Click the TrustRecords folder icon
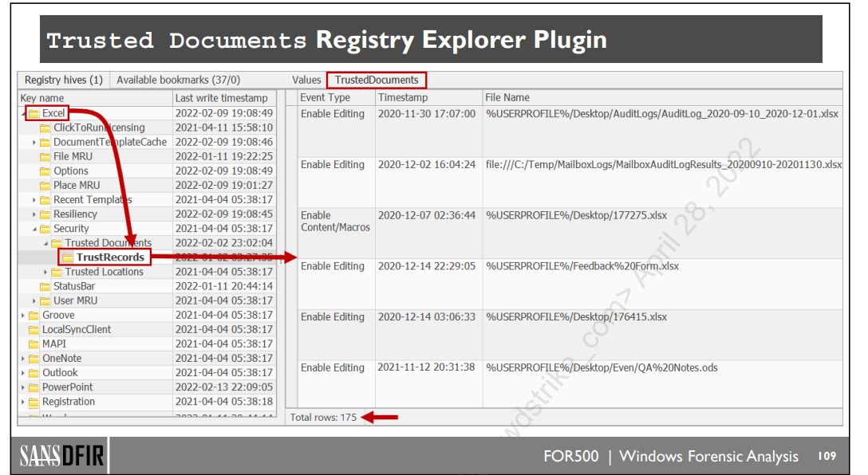 [68, 257]
